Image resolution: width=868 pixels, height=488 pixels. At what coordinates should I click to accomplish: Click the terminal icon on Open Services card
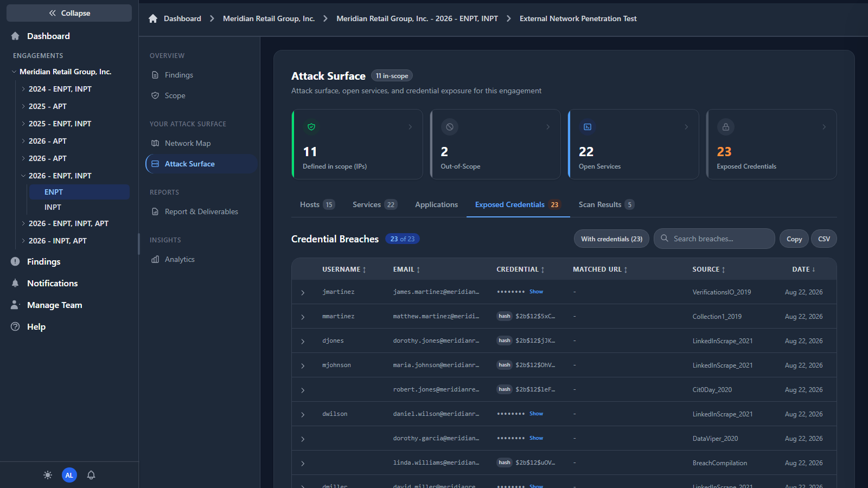pos(588,127)
